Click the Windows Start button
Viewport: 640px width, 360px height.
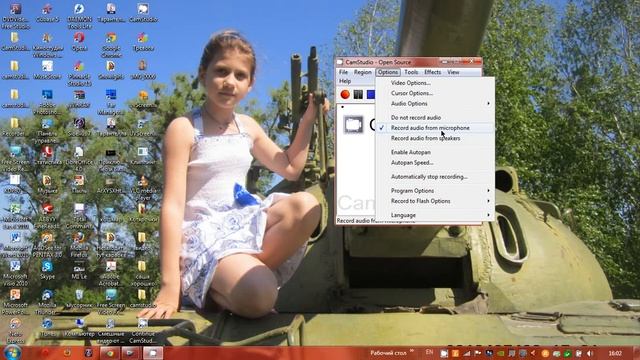12,353
